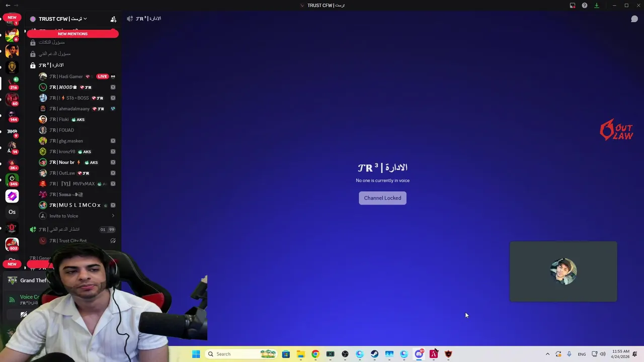Open TRUST CFW server name dropdown
Screen dimensions: 644x362
(63, 19)
